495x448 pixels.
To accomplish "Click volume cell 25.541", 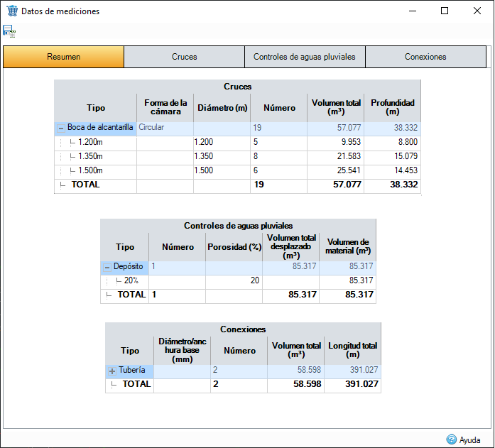I will 336,171.
